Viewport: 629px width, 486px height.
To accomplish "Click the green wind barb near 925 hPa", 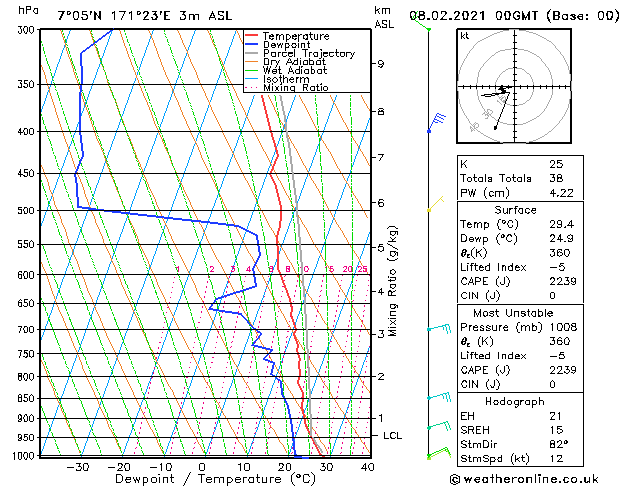I will point(439,425).
